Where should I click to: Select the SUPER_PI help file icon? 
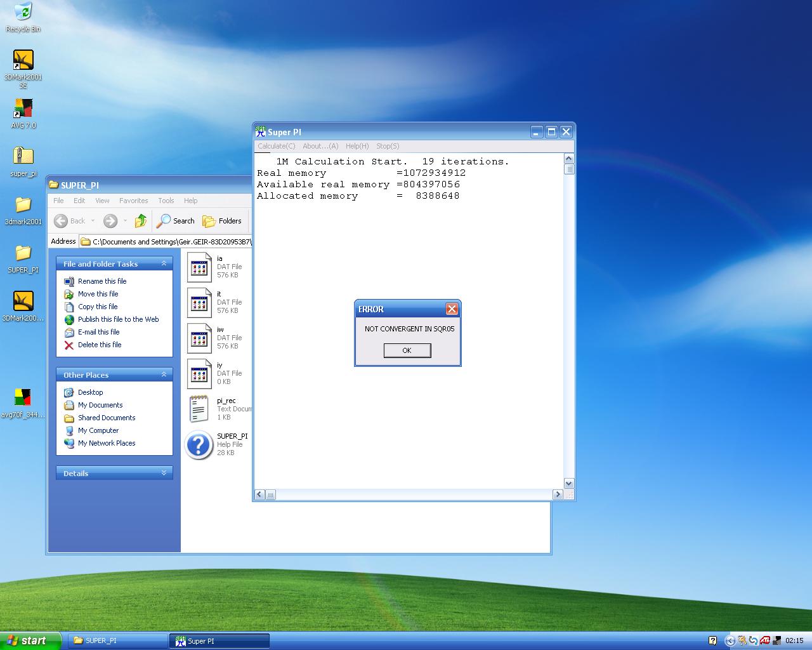click(x=199, y=445)
